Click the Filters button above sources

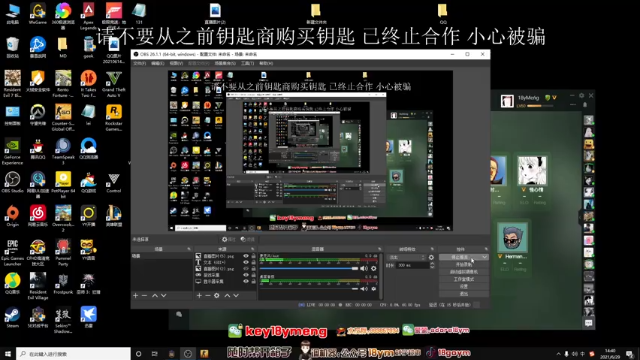tap(247, 239)
